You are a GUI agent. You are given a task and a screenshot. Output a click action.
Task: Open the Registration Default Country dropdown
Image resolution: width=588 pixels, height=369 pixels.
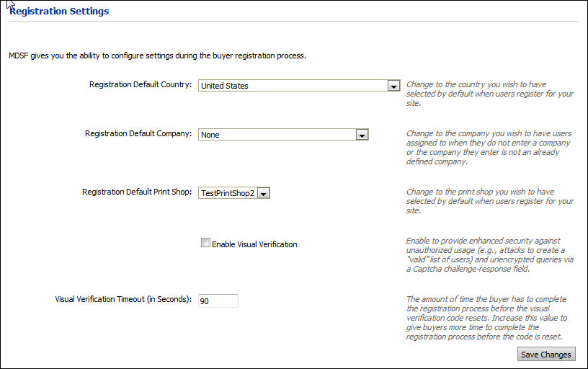click(294, 86)
